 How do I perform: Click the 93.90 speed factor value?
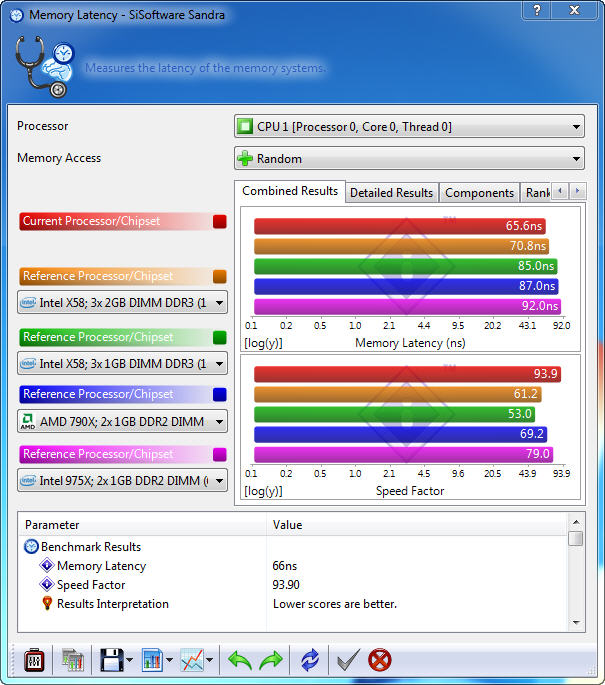pos(286,585)
